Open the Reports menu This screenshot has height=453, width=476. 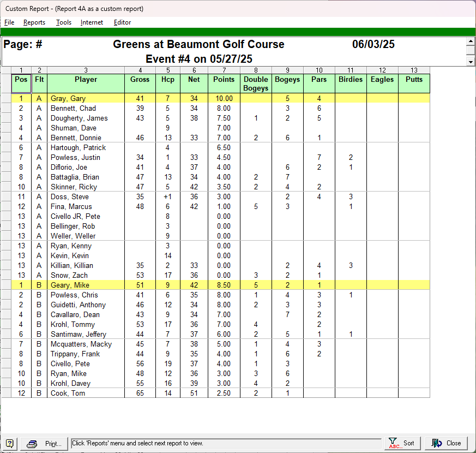click(34, 22)
